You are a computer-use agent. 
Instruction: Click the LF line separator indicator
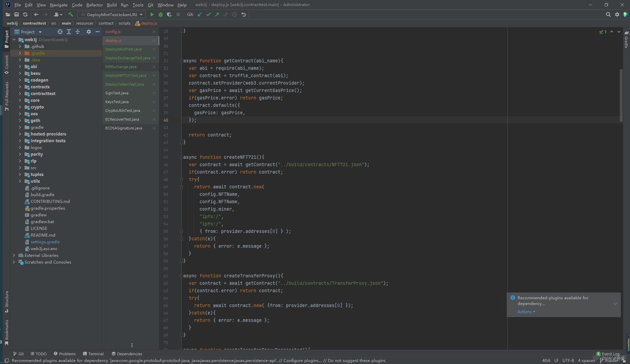pyautogui.click(x=557, y=360)
